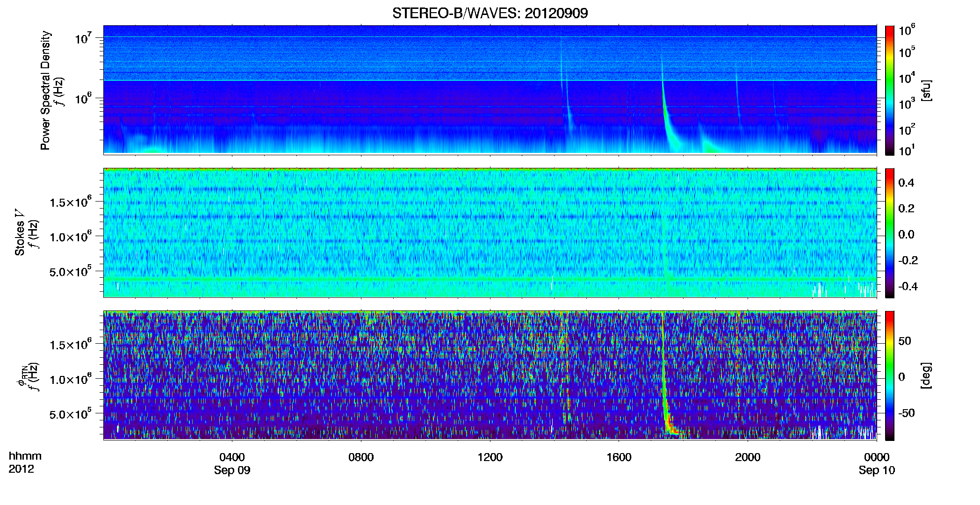This screenshot has width=980, height=505.
Task: Click the 10^5 label on sfu color bar
Action: (x=907, y=52)
